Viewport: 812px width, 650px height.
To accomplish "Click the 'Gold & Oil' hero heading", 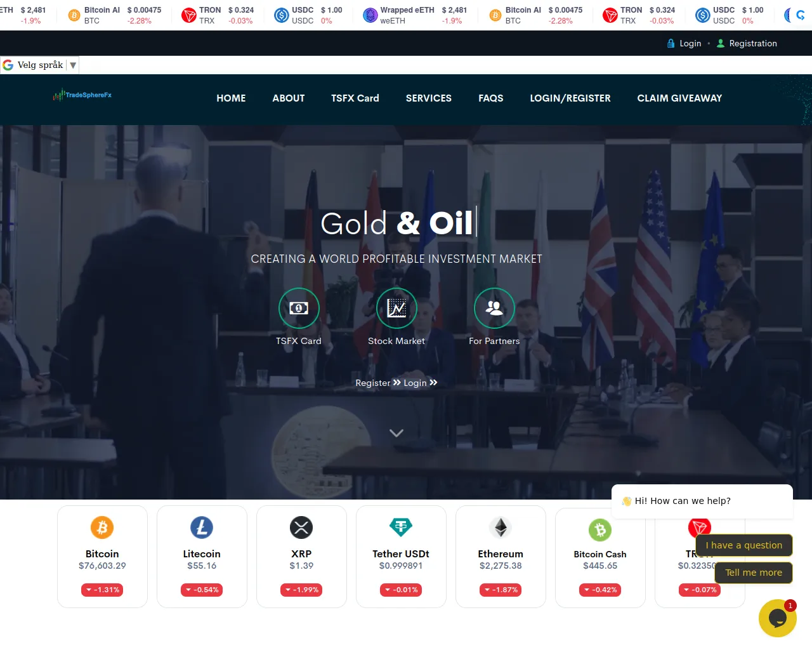I will click(396, 223).
